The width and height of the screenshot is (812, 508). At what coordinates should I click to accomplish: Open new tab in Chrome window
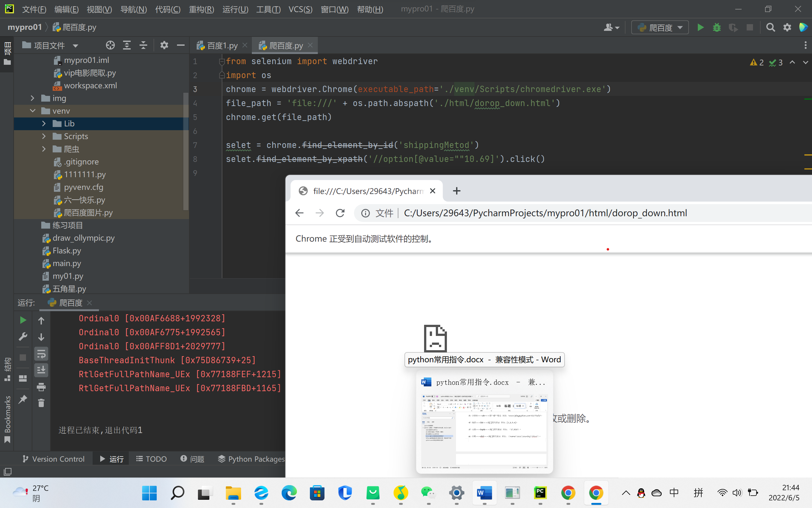(456, 191)
